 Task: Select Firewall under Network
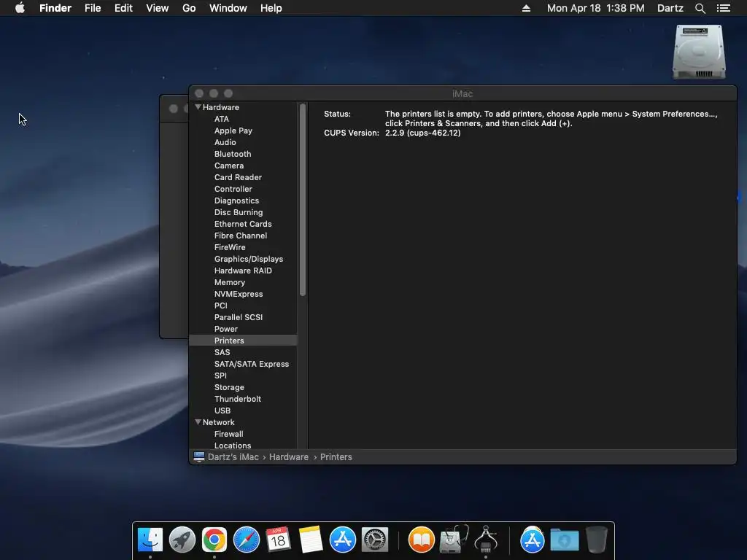click(228, 434)
